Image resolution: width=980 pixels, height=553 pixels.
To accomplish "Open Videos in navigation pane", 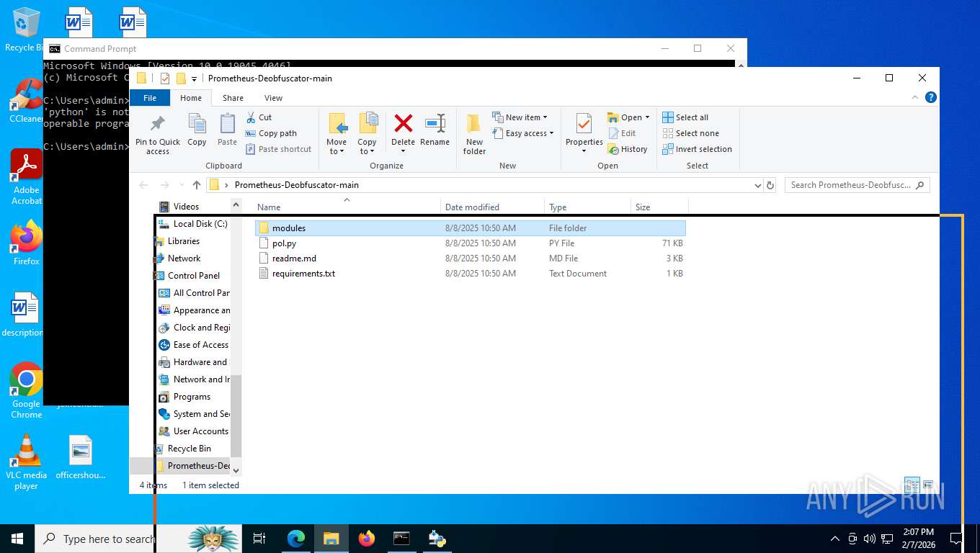I will pyautogui.click(x=186, y=207).
